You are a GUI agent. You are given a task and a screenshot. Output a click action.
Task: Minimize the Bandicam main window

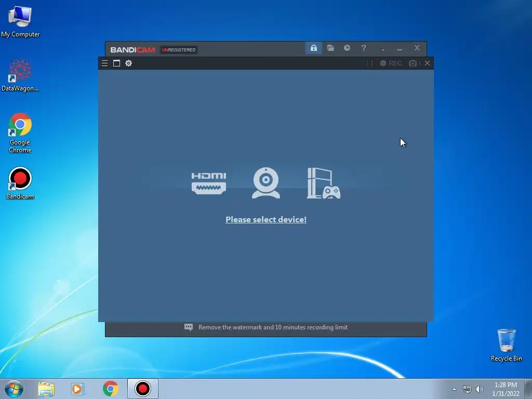click(x=400, y=49)
